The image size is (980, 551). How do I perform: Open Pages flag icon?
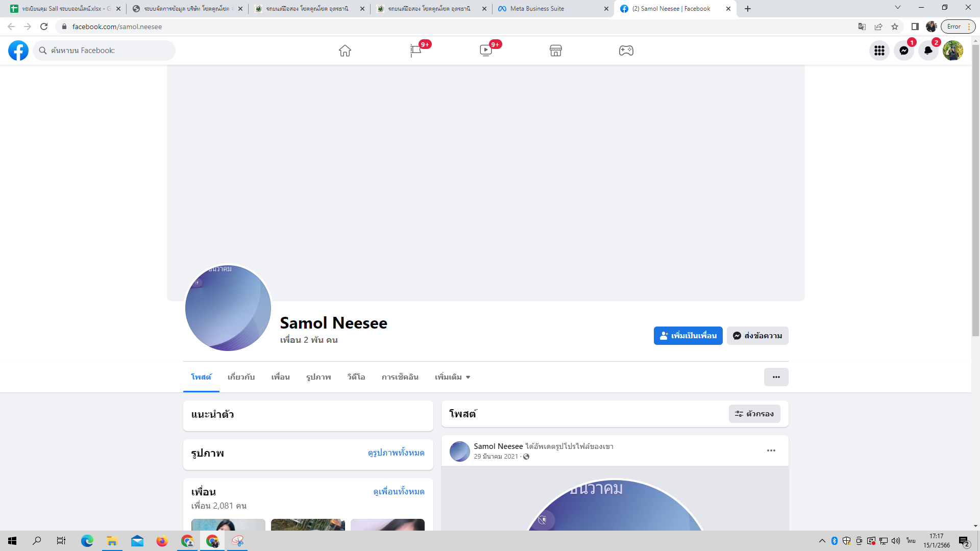click(x=415, y=51)
